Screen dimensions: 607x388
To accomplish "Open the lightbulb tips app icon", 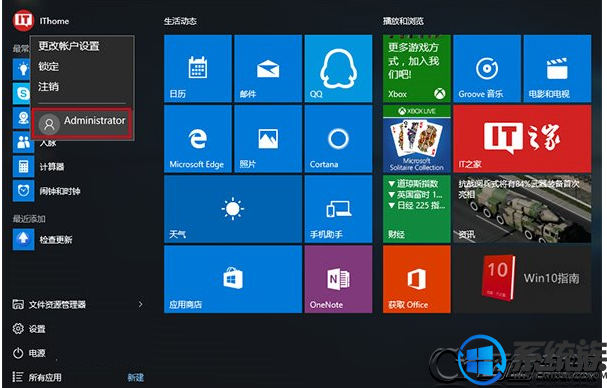I will [22, 69].
